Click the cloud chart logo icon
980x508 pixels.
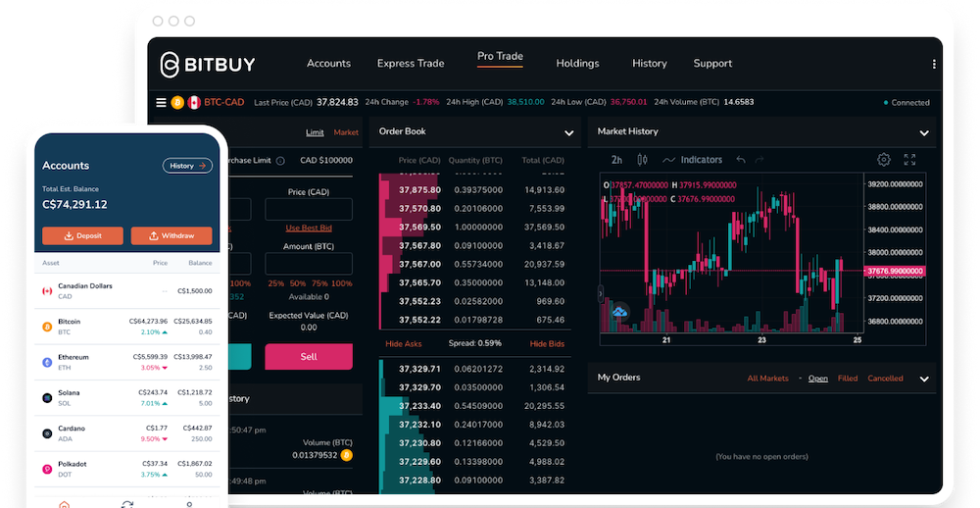coord(619,312)
